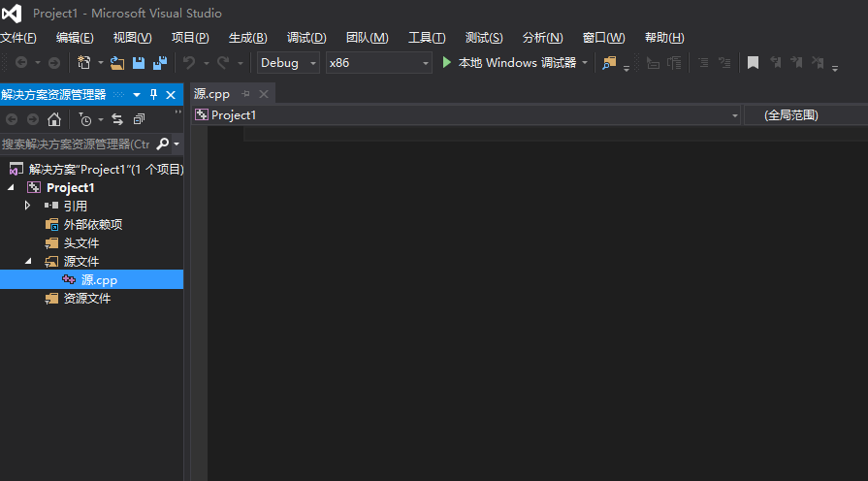Click the Solution Explorer back arrow
Viewport: 868px width, 481px height.
point(12,119)
